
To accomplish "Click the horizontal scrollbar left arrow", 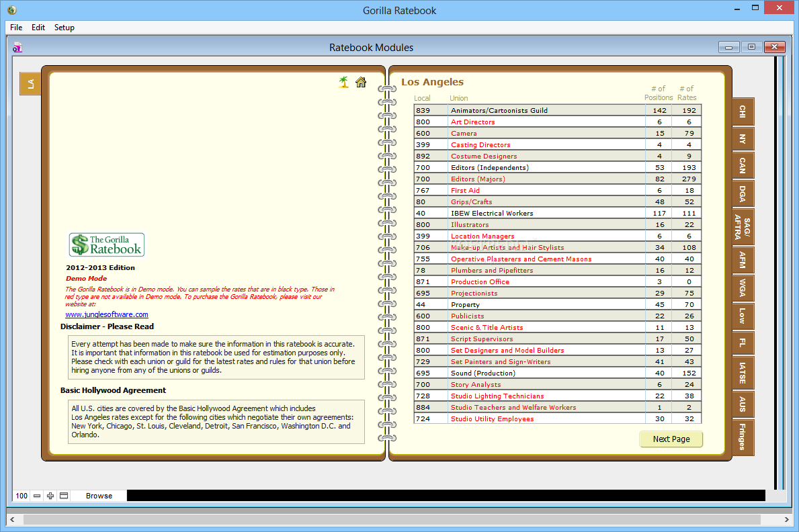I will pyautogui.click(x=12, y=519).
